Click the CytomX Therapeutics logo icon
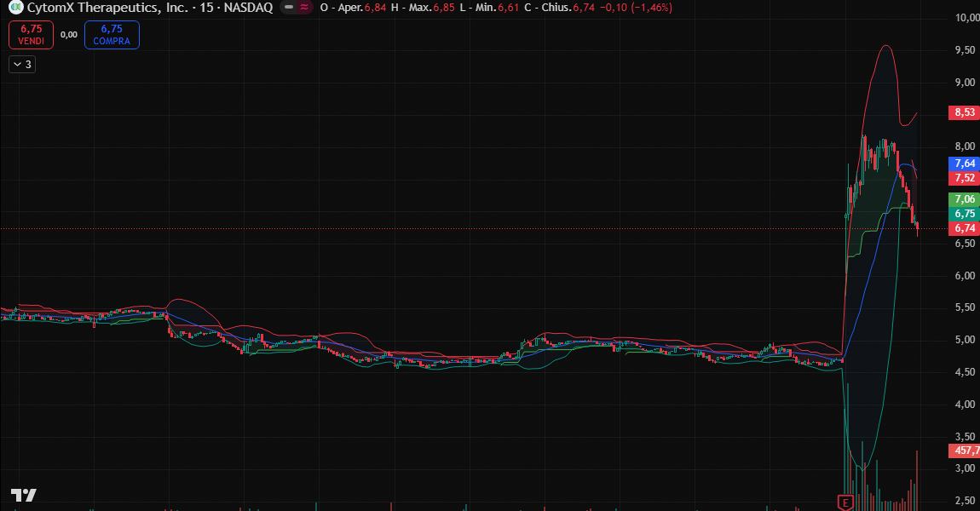Viewport: 980px width, 511px height. tap(16, 8)
